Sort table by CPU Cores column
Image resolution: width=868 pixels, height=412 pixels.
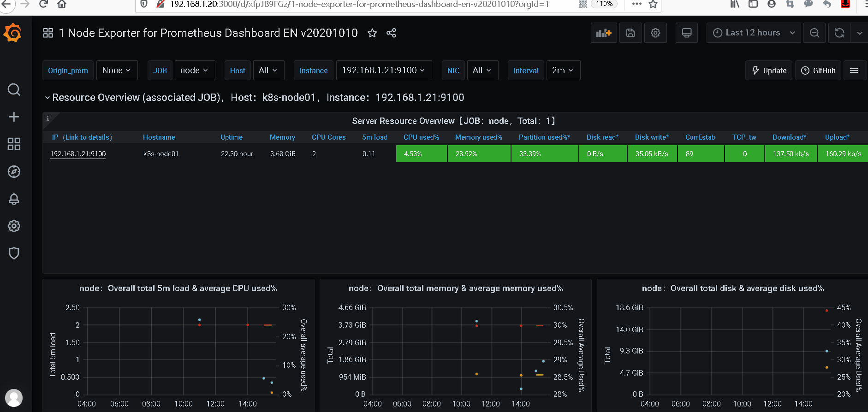329,137
